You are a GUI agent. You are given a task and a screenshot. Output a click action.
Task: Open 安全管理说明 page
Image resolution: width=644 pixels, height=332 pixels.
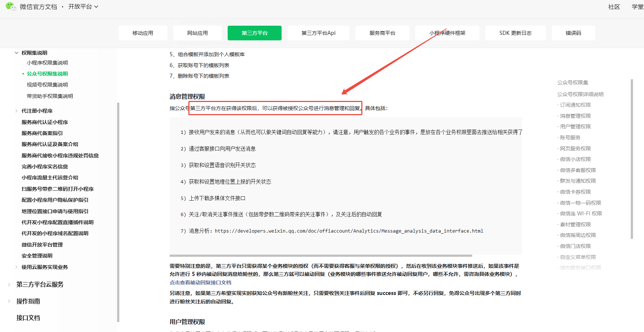click(x=37, y=256)
